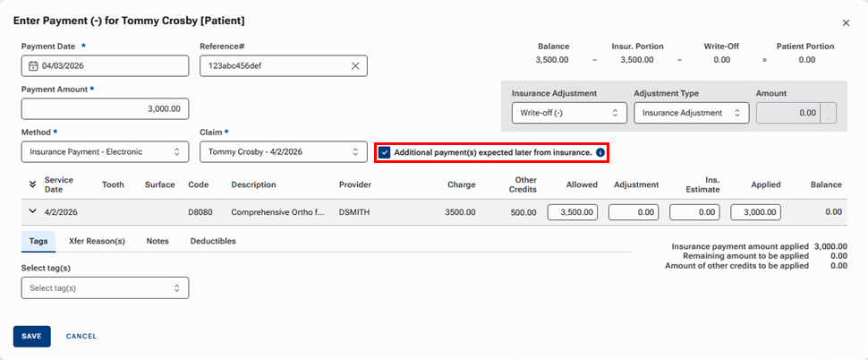Open the Method dropdown
Screen dimensions: 868x360
pyautogui.click(x=105, y=152)
